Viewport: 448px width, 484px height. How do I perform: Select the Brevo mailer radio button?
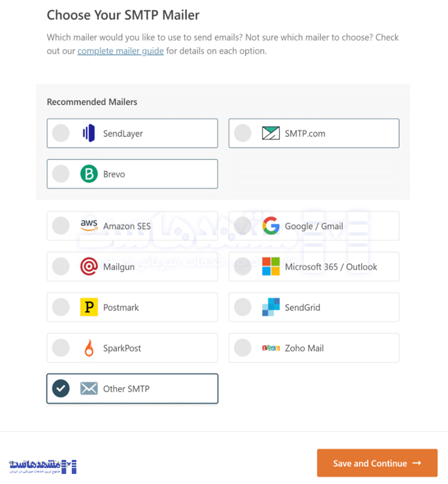point(61,174)
